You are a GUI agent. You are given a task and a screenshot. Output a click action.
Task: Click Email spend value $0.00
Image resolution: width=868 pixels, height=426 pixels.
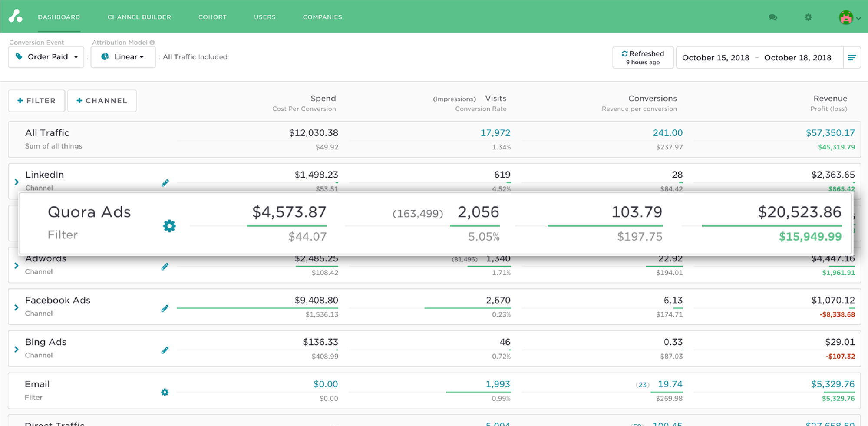pyautogui.click(x=326, y=384)
